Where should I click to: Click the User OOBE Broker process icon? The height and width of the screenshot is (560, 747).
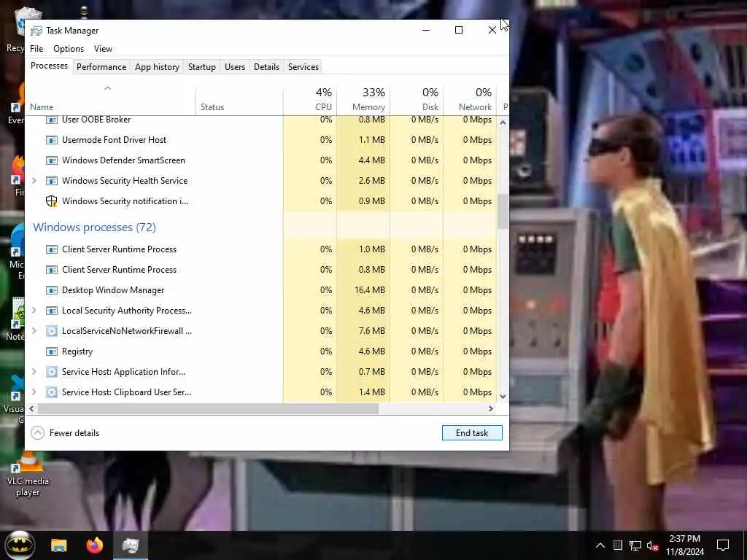point(52,120)
